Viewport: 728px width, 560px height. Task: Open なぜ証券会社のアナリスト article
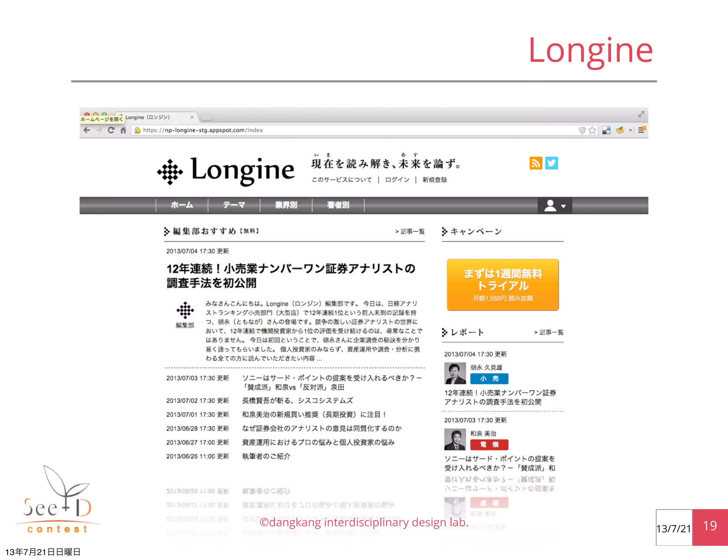(x=322, y=429)
